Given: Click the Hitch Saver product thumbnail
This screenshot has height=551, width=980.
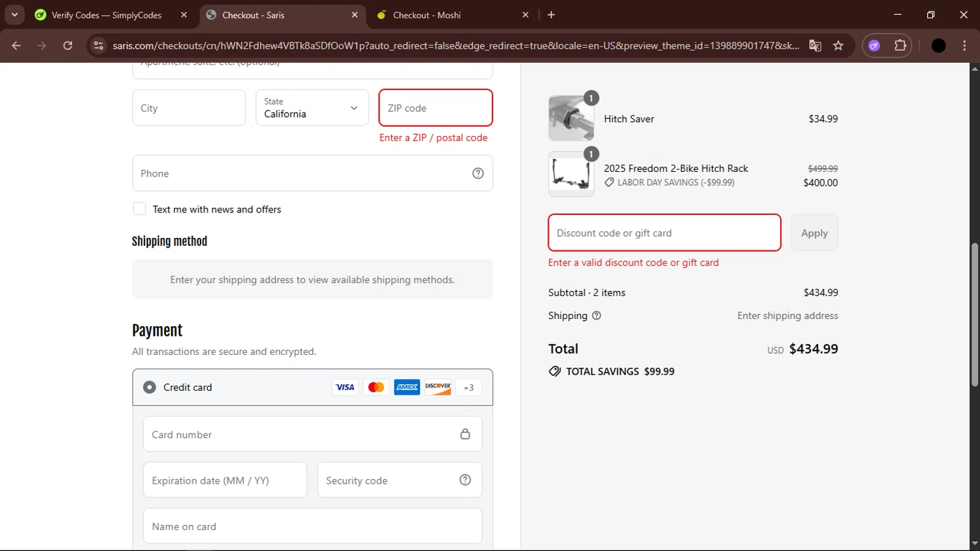Looking at the screenshot, I should (x=571, y=118).
